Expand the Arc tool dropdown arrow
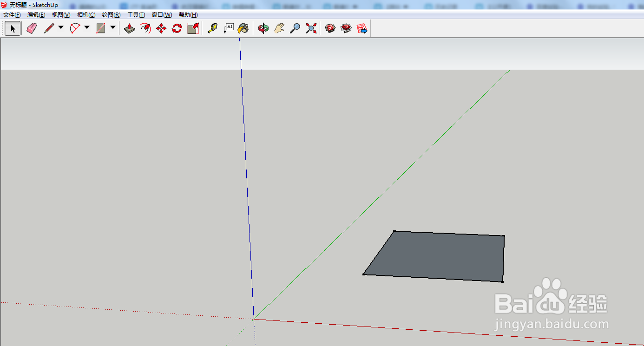 (x=87, y=28)
